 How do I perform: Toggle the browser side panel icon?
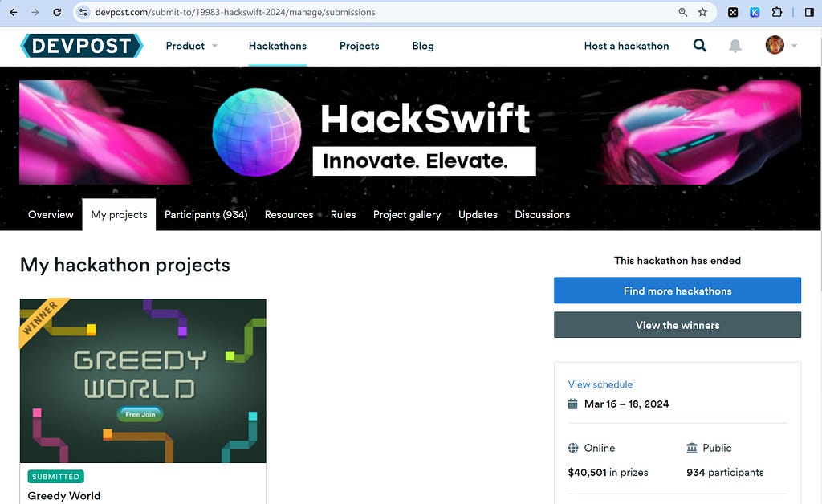pyautogui.click(x=809, y=12)
